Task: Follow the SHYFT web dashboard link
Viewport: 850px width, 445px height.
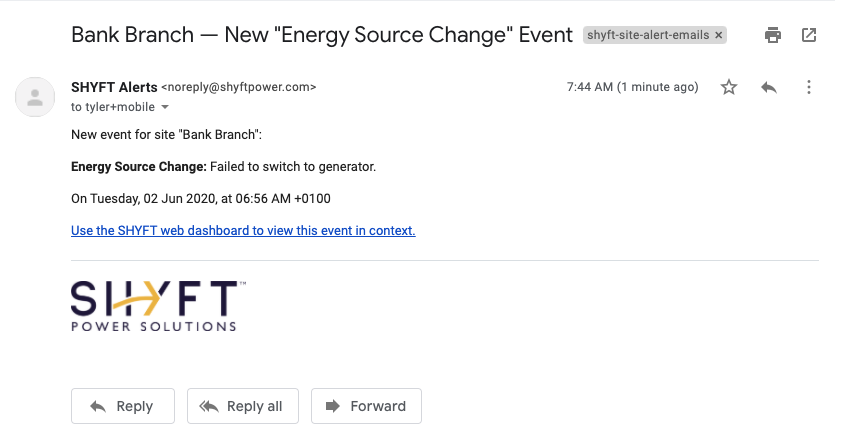Action: point(243,230)
